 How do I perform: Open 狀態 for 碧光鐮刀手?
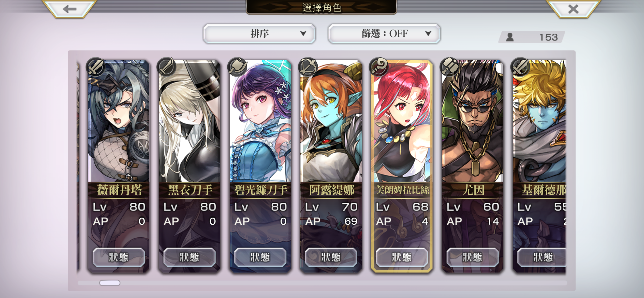click(260, 257)
